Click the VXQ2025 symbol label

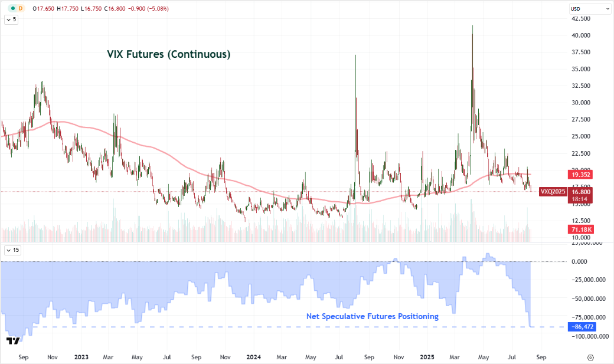click(553, 191)
